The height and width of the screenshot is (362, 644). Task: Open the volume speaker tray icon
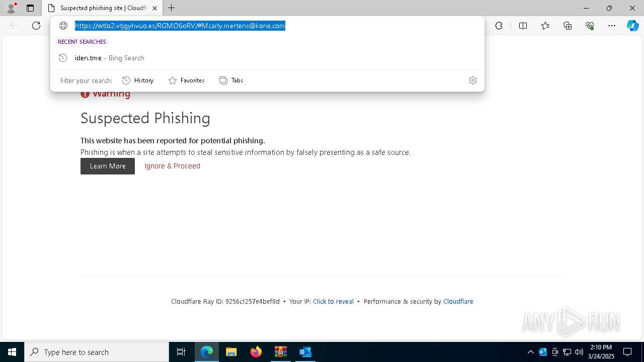click(579, 352)
